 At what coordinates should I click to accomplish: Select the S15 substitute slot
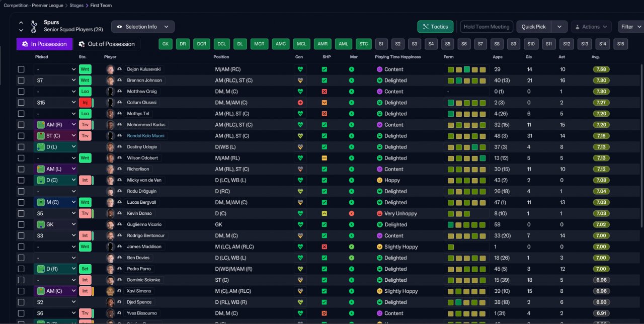[620, 44]
